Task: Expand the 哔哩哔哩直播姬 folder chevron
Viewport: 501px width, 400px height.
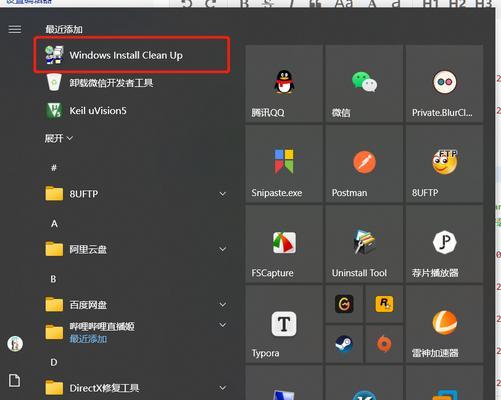Action: coord(223,325)
